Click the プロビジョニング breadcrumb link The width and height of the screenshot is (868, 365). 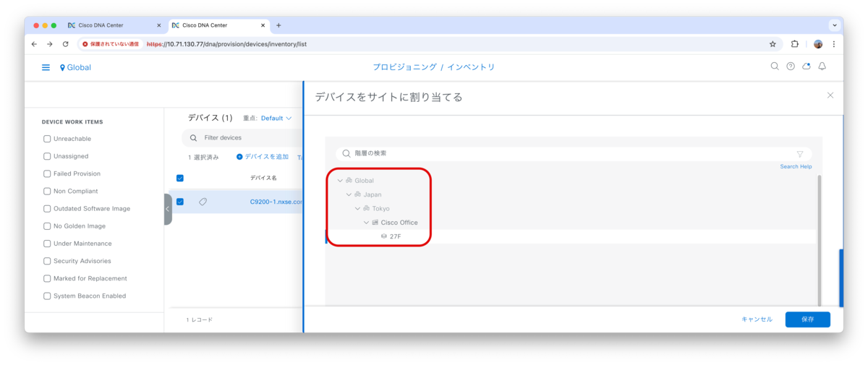click(404, 67)
